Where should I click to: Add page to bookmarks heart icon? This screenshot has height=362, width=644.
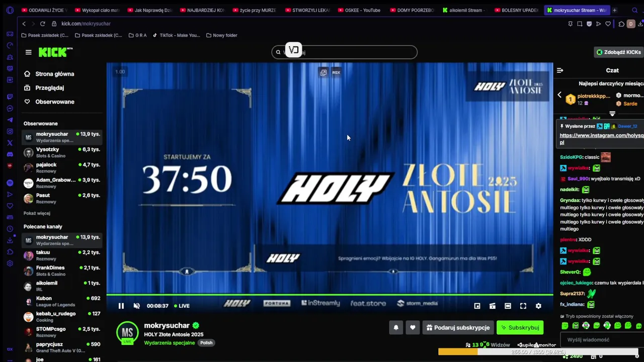(608, 24)
